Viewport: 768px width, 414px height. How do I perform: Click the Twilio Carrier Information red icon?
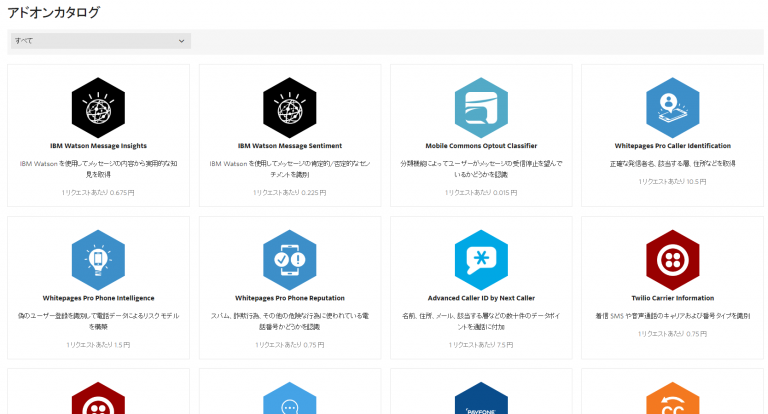pyautogui.click(x=672, y=260)
